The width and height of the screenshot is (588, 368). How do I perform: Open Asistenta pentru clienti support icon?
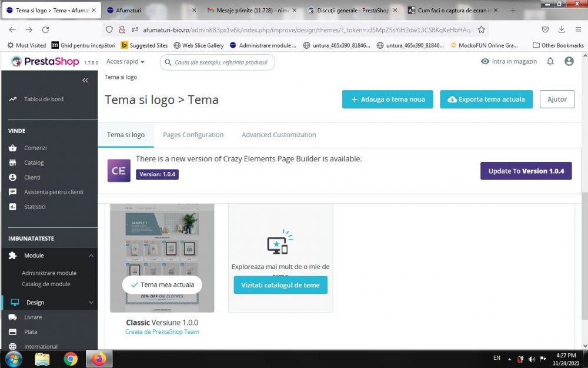pyautogui.click(x=13, y=192)
